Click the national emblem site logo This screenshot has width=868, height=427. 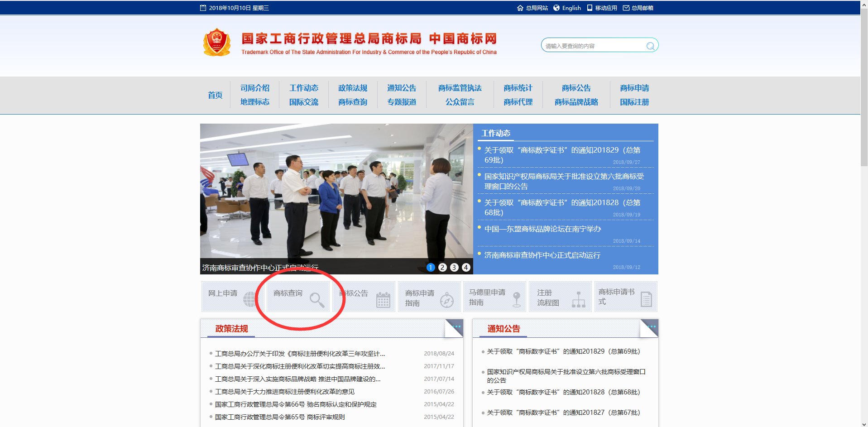(218, 43)
